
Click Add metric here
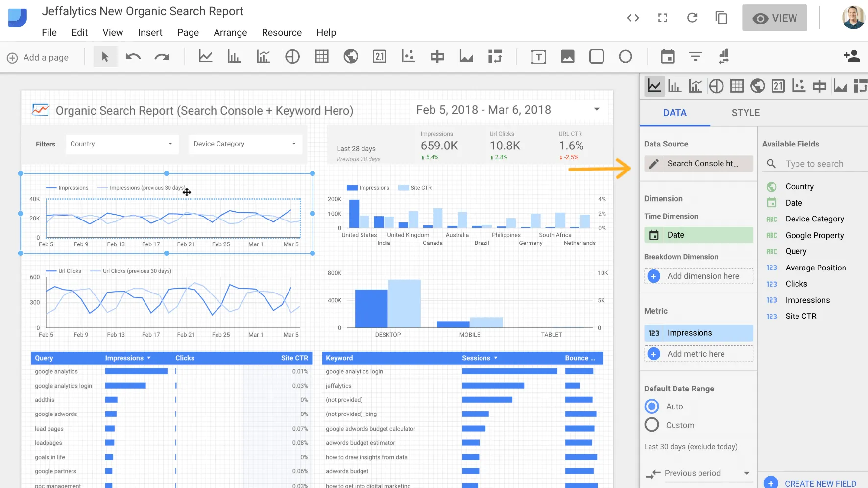click(x=699, y=354)
